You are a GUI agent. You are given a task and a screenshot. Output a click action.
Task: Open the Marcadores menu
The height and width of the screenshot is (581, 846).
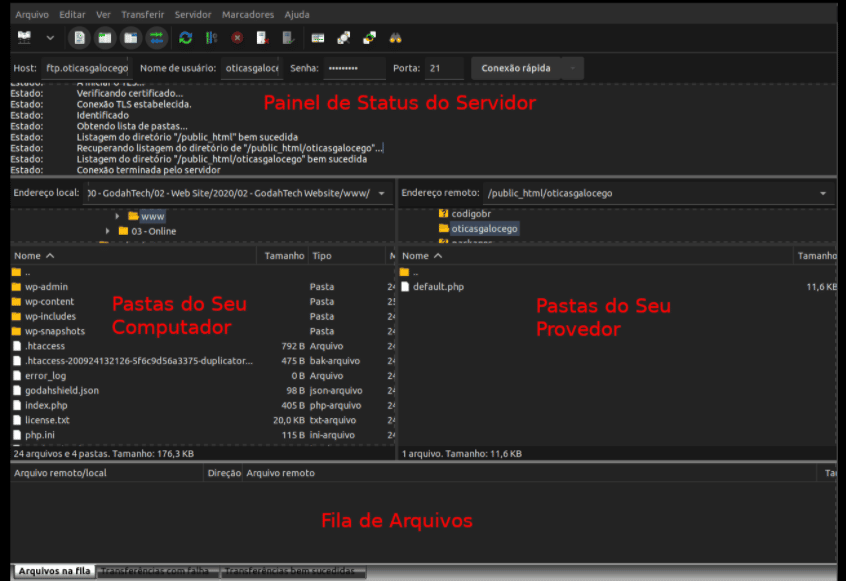point(248,15)
